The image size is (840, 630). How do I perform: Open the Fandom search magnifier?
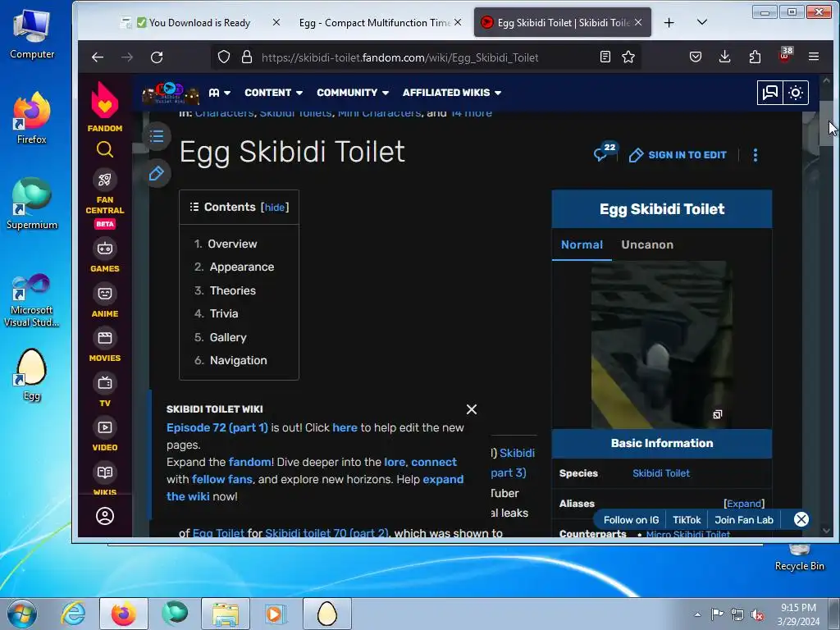[x=105, y=149]
